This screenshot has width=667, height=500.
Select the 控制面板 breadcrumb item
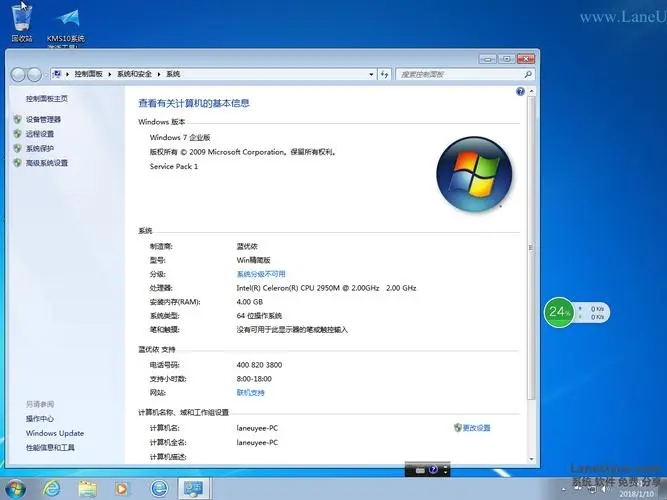pyautogui.click(x=88, y=74)
